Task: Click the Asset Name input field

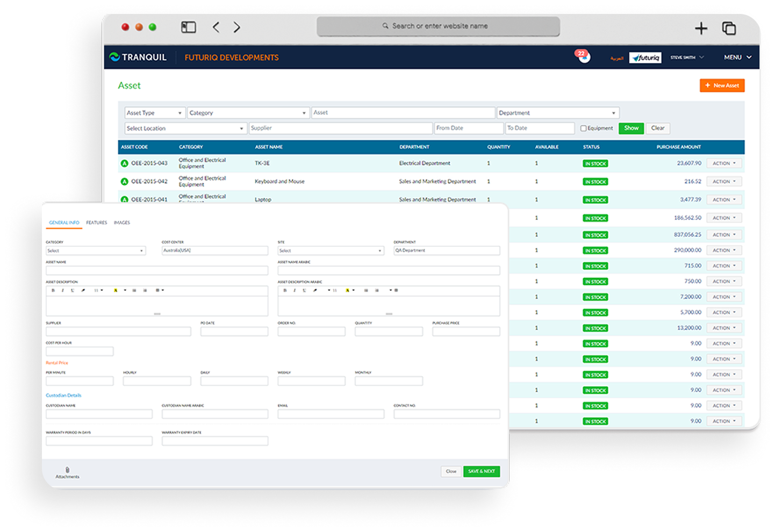Action: point(157,271)
